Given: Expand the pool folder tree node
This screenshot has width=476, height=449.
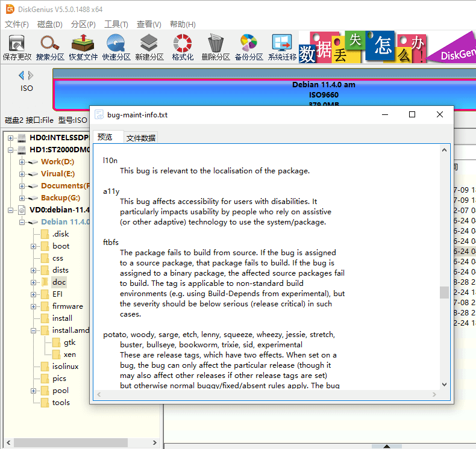Looking at the screenshot, I should (34, 391).
